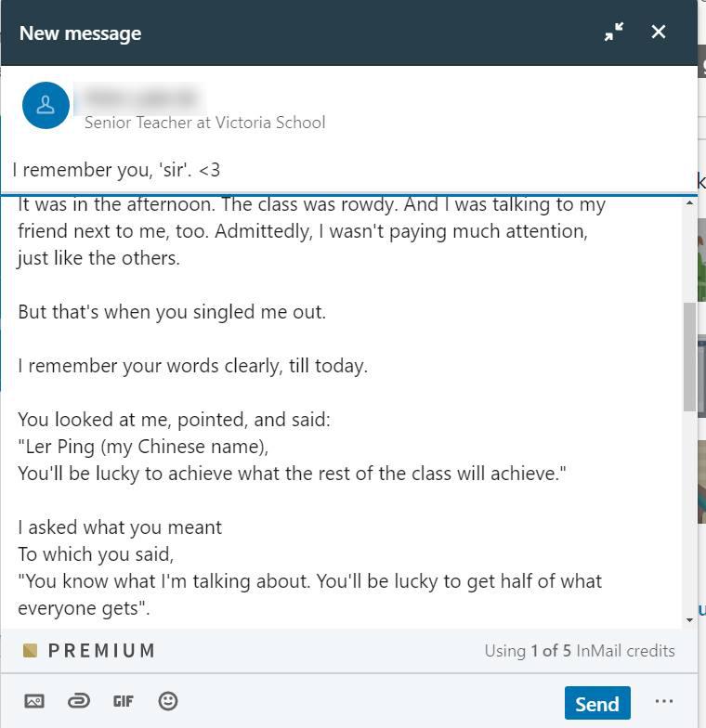Click the InMail credits text
Image resolution: width=706 pixels, height=728 pixels.
(580, 651)
